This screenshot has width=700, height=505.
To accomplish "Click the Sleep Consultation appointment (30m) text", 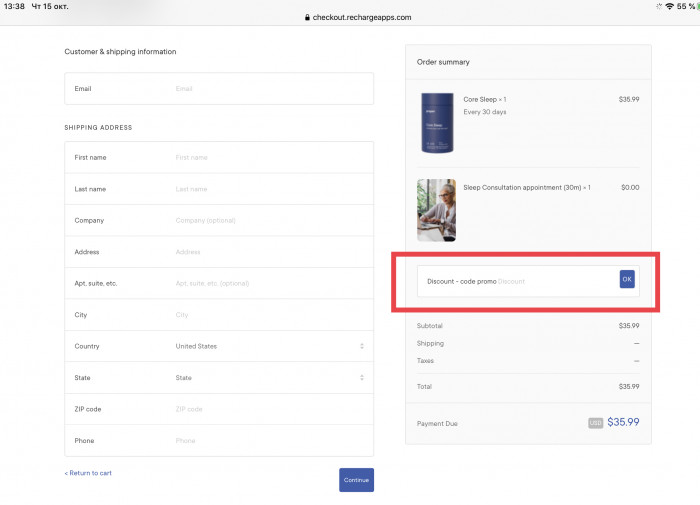I will click(527, 188).
